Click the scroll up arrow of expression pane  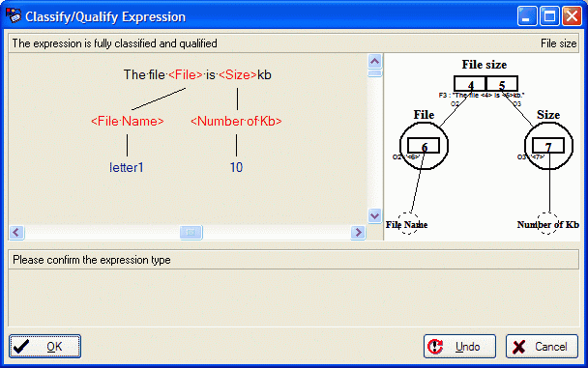tap(374, 61)
